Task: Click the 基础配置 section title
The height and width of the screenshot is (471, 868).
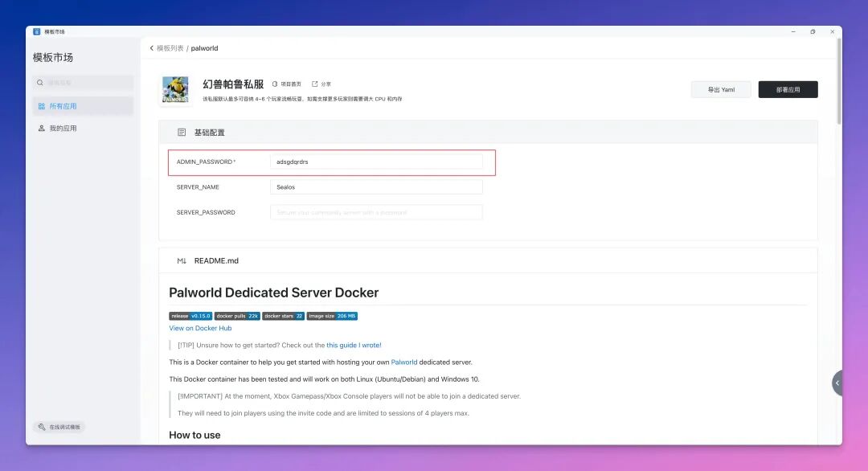Action: pyautogui.click(x=209, y=133)
